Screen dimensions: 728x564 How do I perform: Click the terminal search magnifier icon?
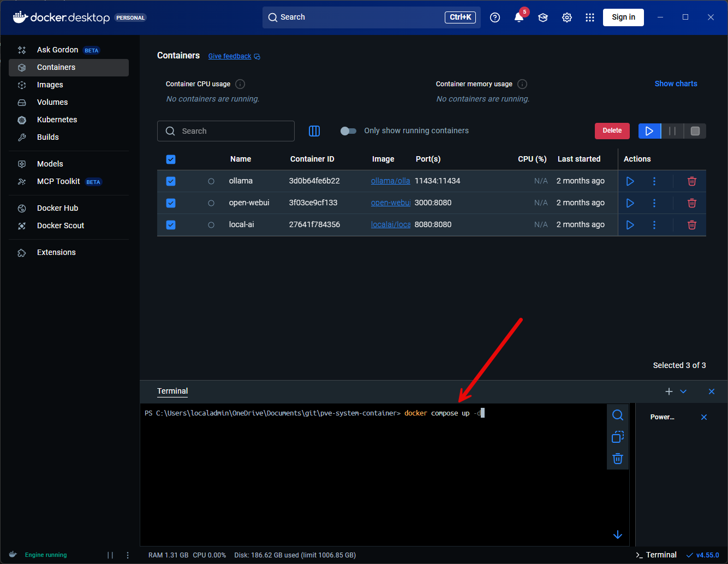click(x=618, y=415)
